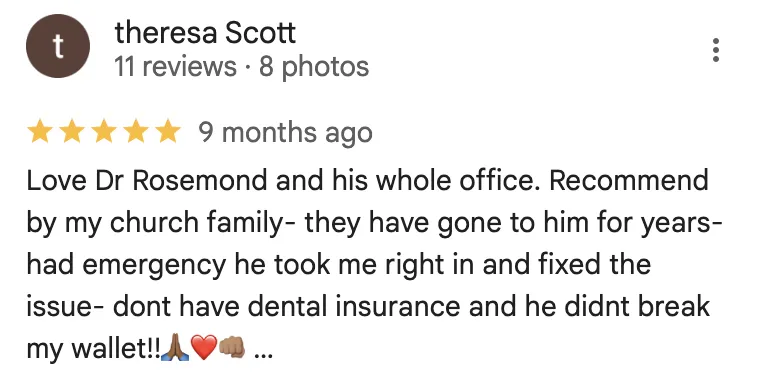Click 'Dr Rosemond' in the review text
The width and height of the screenshot is (758, 386).
click(181, 180)
